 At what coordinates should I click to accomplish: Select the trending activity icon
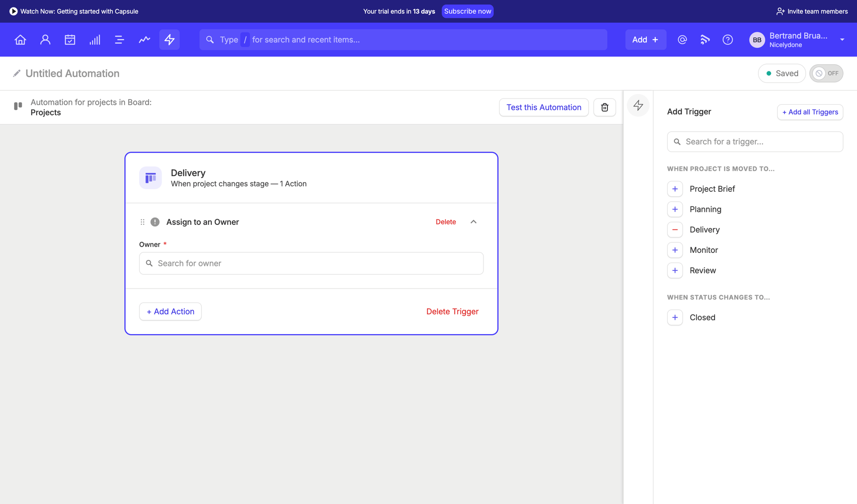[144, 40]
